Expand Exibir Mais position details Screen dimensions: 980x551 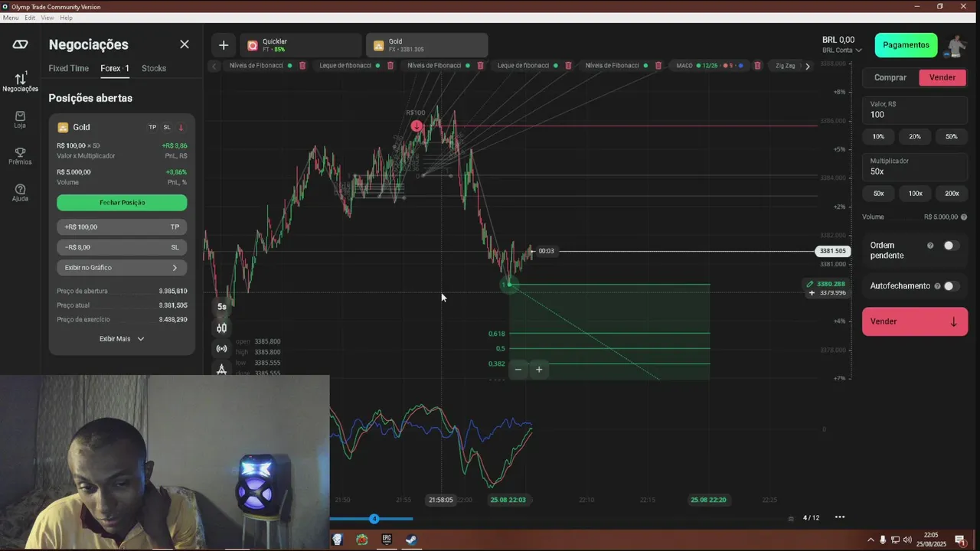[122, 338]
